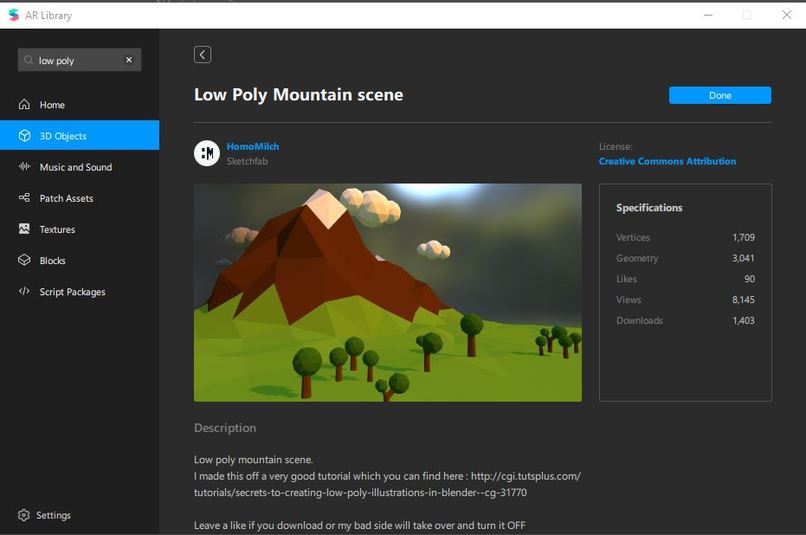Click the Downloads value 1,403
The height and width of the screenshot is (535, 806).
click(x=743, y=321)
